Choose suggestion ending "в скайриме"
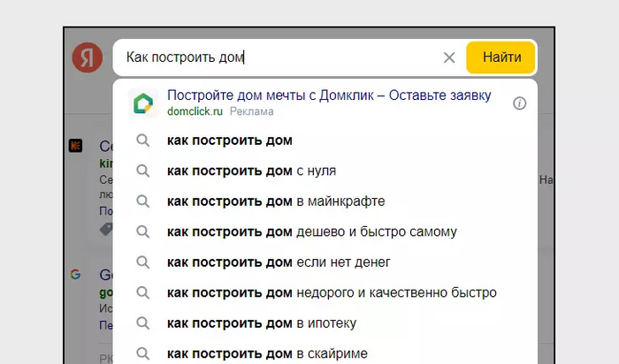The image size is (619, 364). (x=267, y=353)
